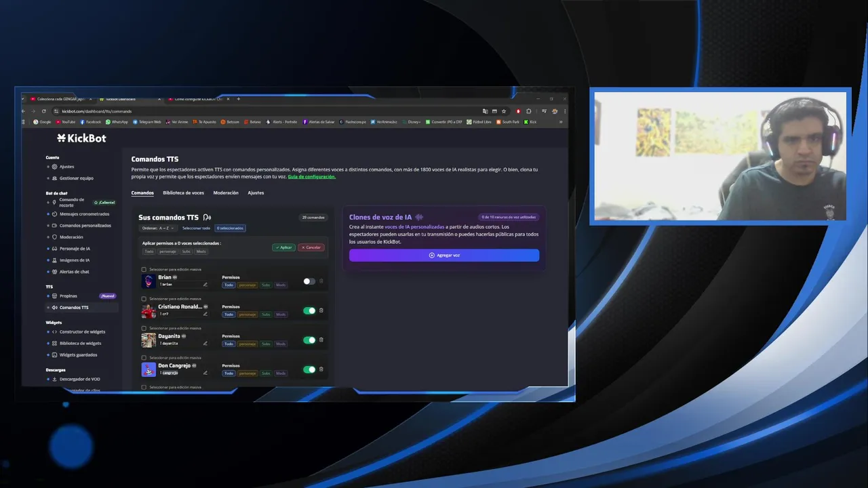Image resolution: width=868 pixels, height=488 pixels.
Task: Open Descargador de VOD in the sidebar
Action: pos(79,380)
